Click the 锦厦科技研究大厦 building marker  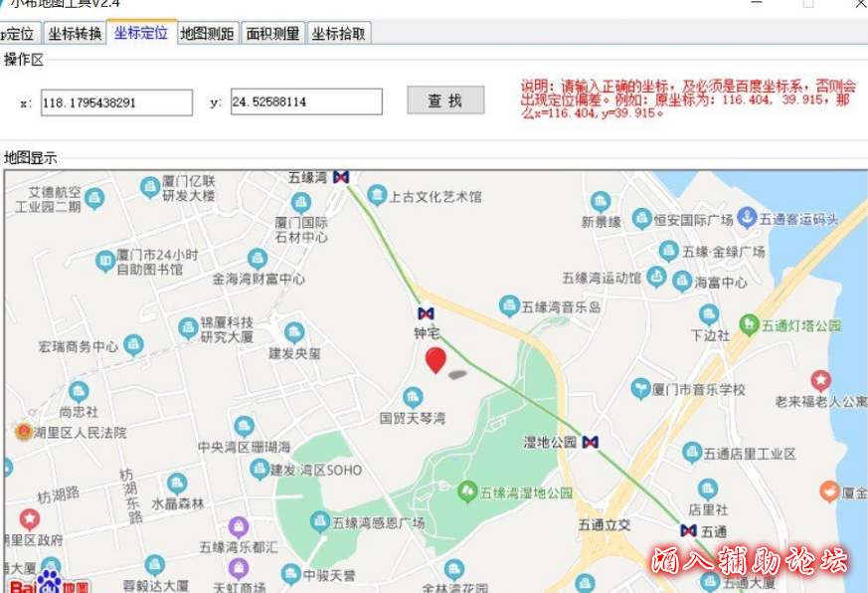[188, 328]
